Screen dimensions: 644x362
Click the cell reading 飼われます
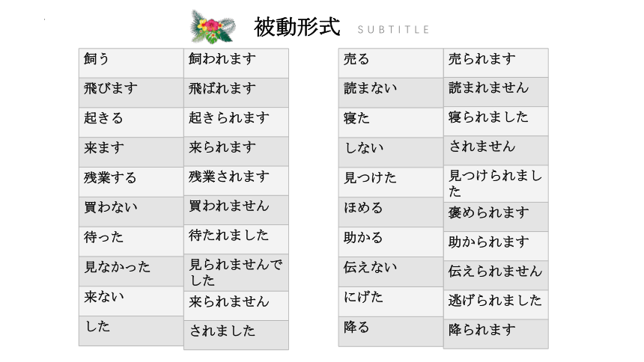(236, 64)
